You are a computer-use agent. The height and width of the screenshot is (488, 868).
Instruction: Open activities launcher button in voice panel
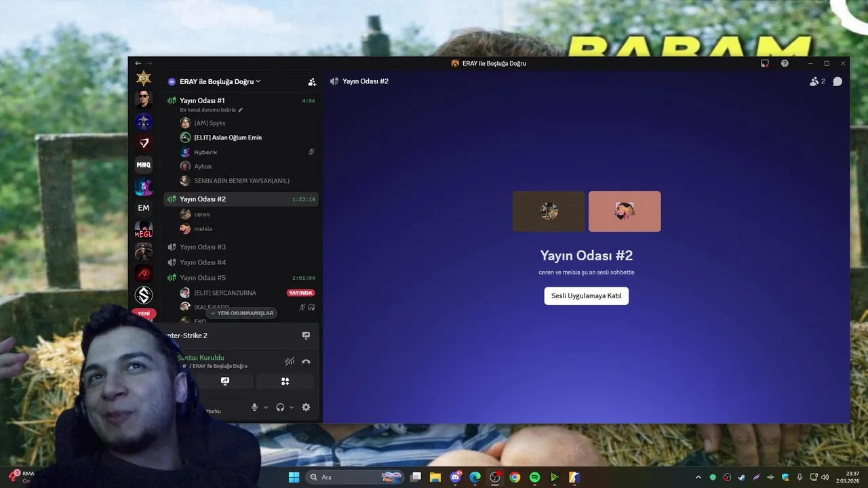tap(285, 382)
